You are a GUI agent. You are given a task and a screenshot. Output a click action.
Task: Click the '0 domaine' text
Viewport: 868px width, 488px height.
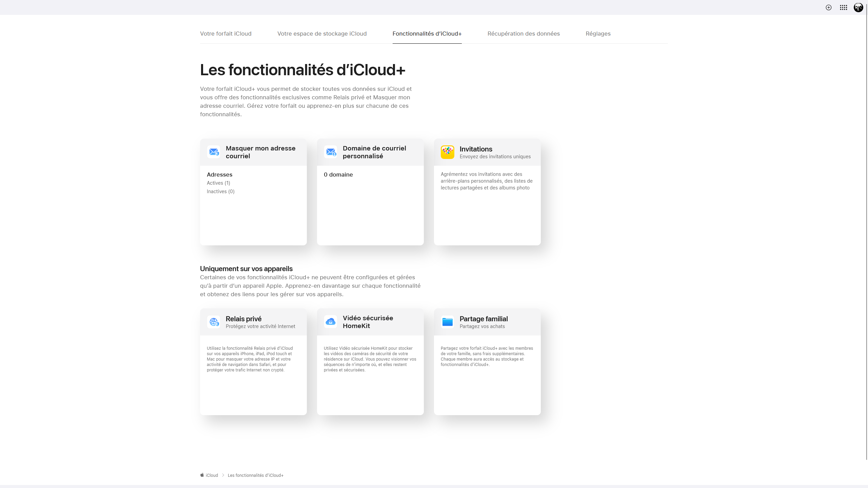pos(338,175)
